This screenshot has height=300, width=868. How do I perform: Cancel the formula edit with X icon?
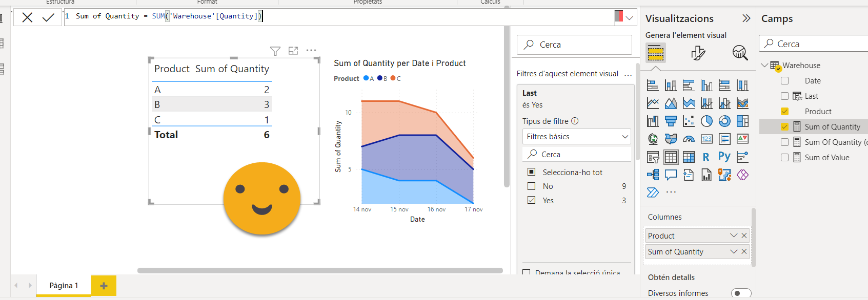(27, 17)
